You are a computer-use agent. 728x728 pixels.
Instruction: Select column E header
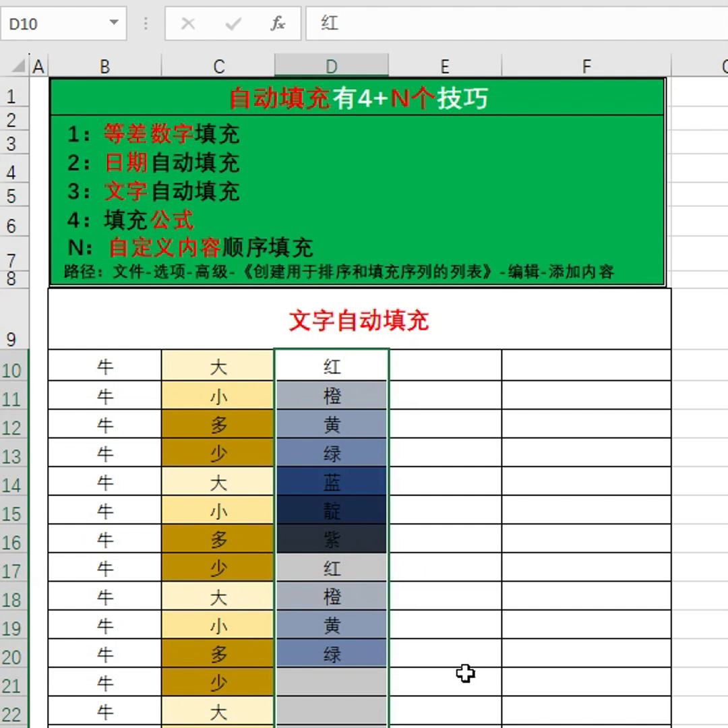click(445, 66)
